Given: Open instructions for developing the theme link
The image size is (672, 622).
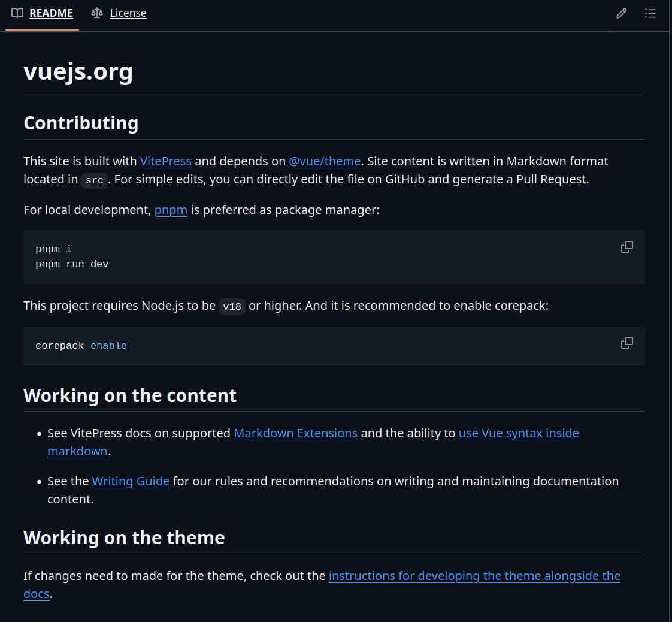Looking at the screenshot, I should tap(474, 576).
